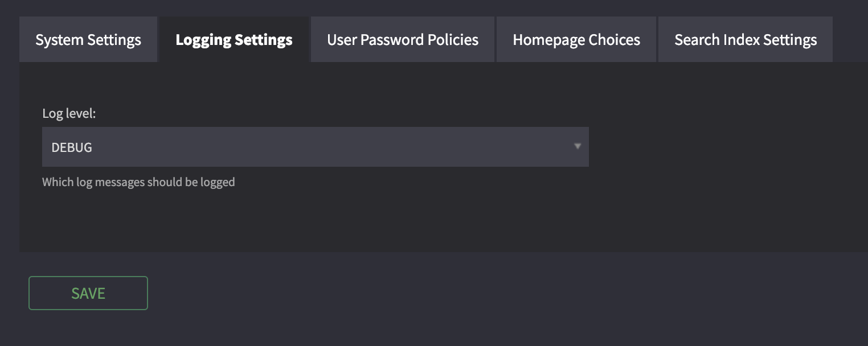Image resolution: width=868 pixels, height=346 pixels.
Task: Open the System Settings tab
Action: tap(88, 39)
